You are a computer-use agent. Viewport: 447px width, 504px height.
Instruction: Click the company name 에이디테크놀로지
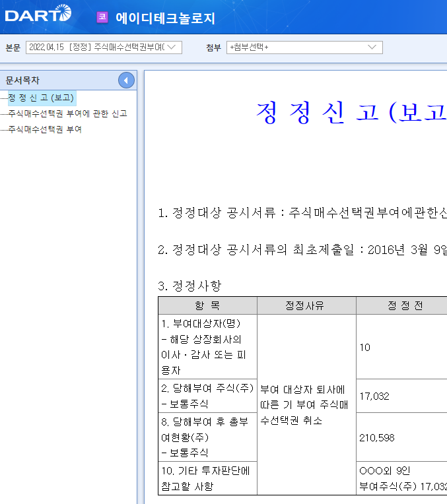tap(165, 18)
